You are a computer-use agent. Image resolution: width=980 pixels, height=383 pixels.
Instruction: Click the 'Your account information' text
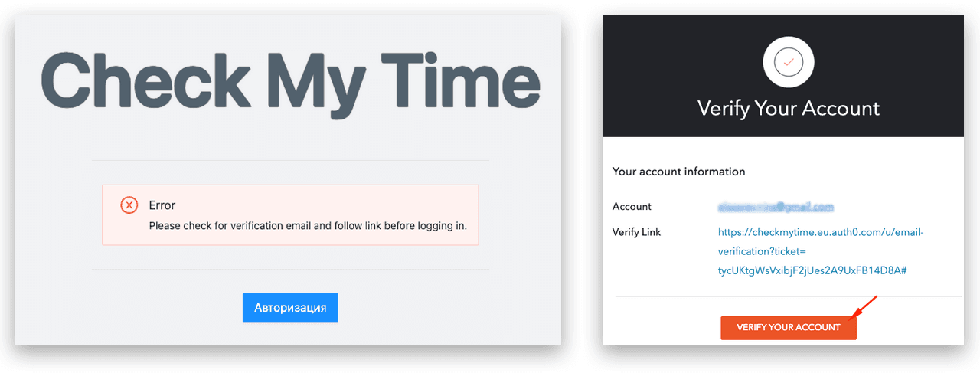[679, 172]
